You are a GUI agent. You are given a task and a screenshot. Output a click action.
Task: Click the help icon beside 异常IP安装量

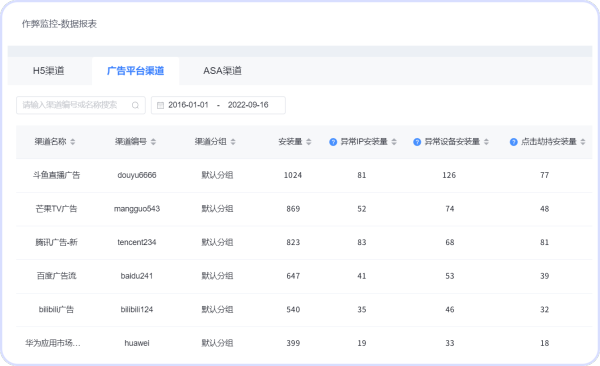tap(333, 142)
